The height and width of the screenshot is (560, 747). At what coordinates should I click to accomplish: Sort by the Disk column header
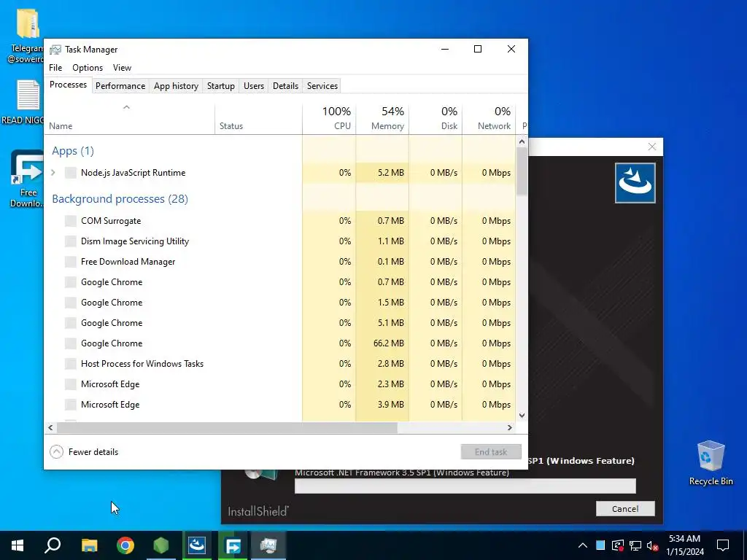(436, 118)
